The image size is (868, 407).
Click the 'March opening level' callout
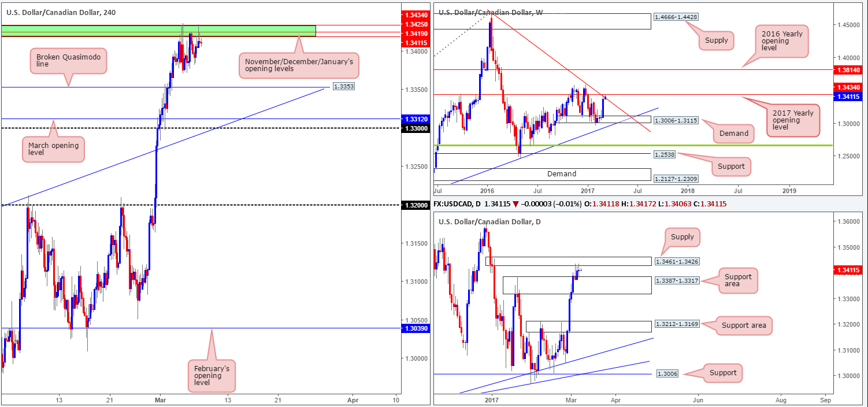click(x=53, y=149)
